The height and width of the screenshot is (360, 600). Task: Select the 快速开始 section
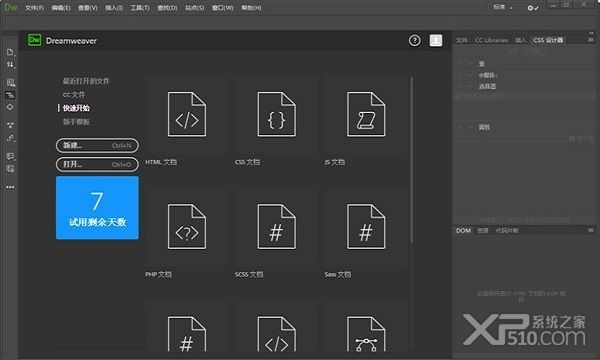coord(76,108)
